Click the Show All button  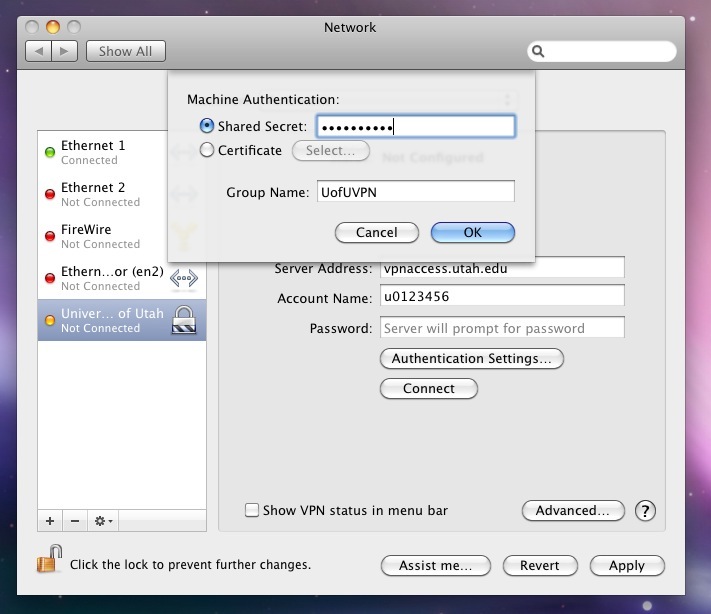pos(126,51)
